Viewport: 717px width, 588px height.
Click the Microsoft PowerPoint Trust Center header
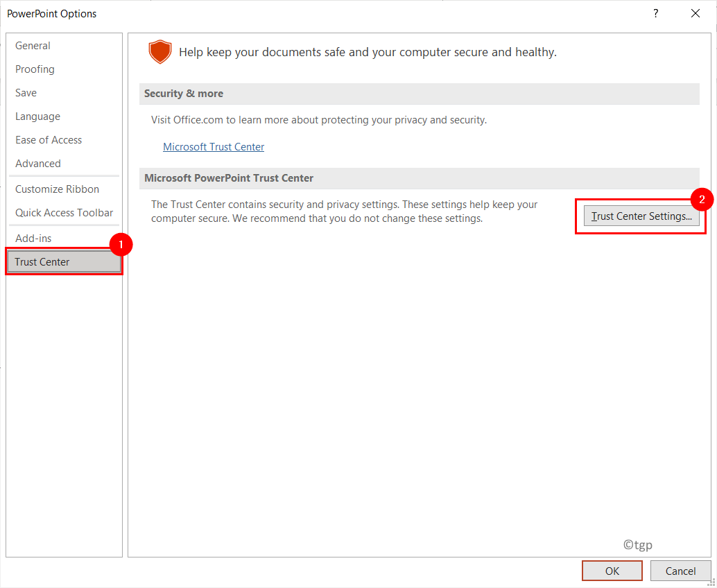[420, 178]
